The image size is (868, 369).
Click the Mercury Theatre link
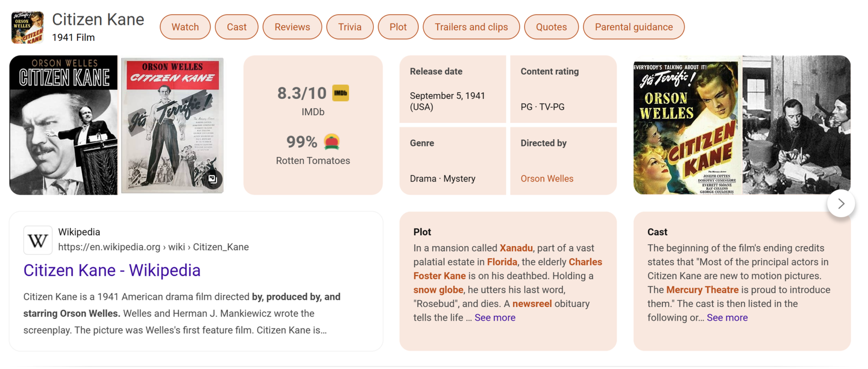pyautogui.click(x=702, y=289)
